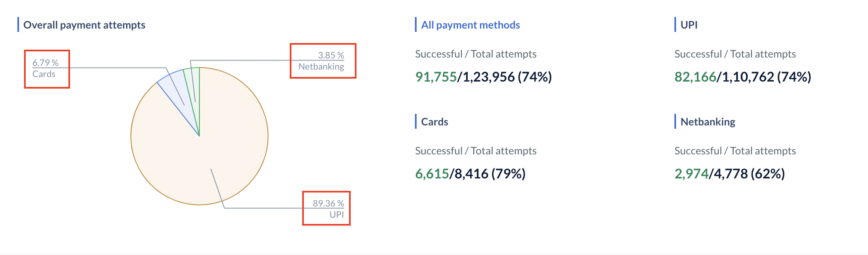868x255 pixels.
Task: Click the 6,615 Cards successful count
Action: (x=432, y=174)
